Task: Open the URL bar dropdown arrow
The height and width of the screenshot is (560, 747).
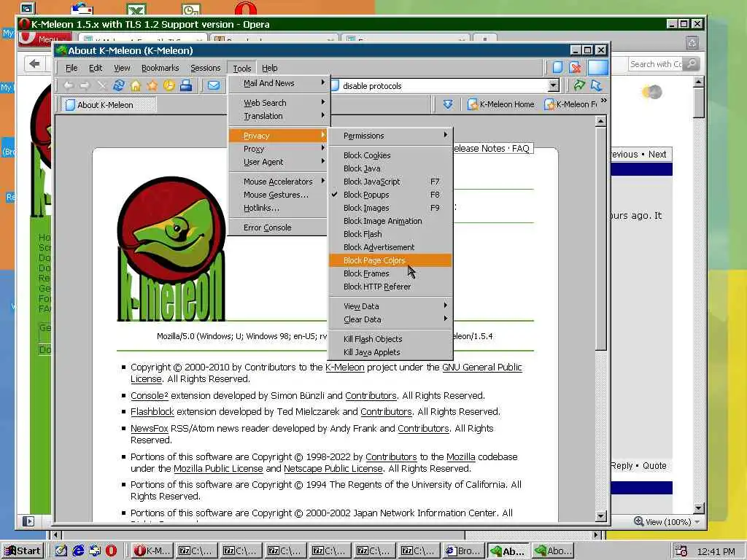Action: [553, 86]
